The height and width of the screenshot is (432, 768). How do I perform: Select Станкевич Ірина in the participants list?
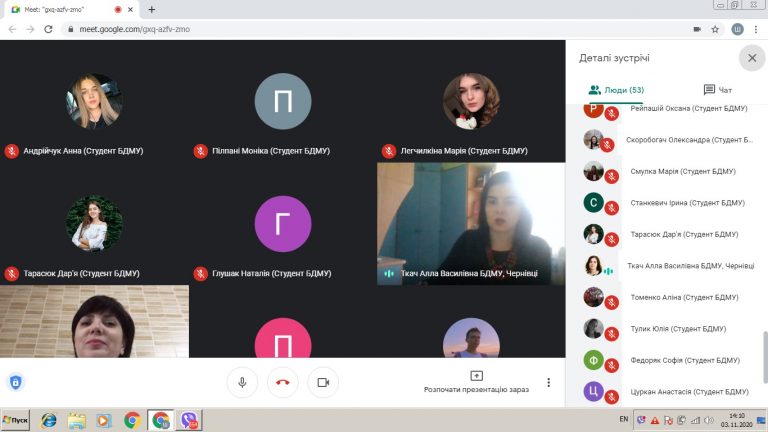coord(687,203)
